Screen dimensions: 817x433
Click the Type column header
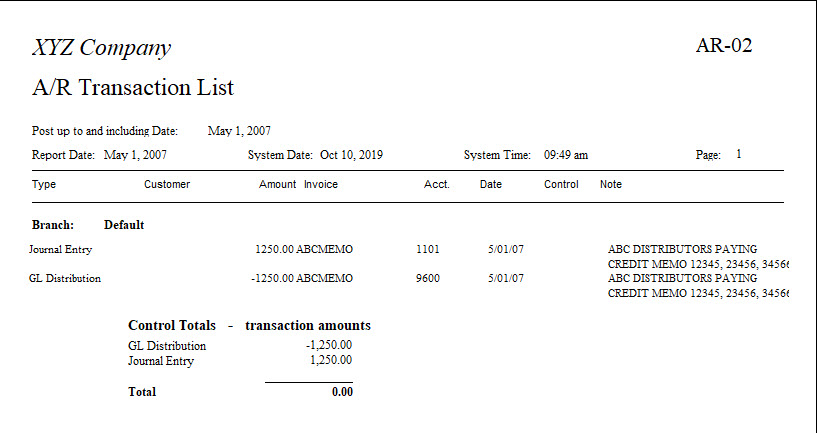(x=44, y=184)
